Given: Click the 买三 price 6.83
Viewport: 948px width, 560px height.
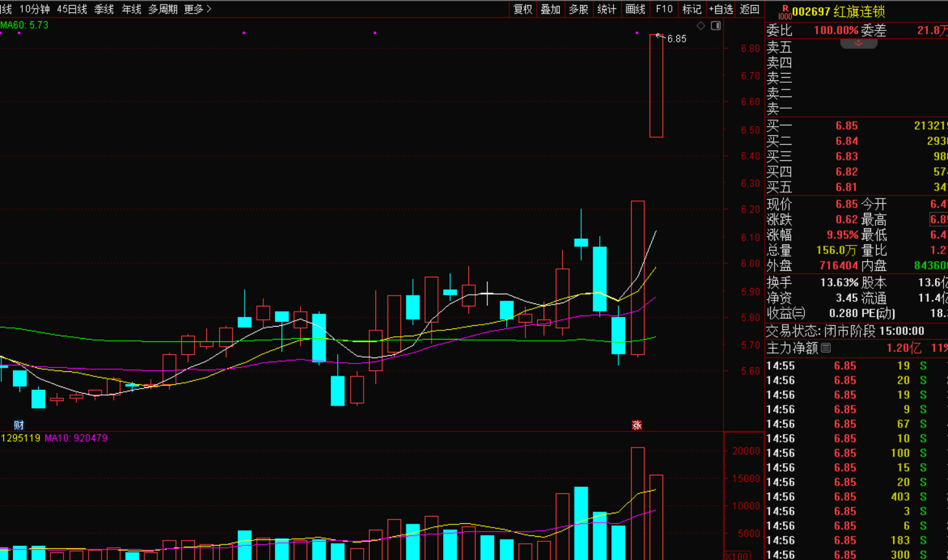Looking at the screenshot, I should (x=846, y=156).
